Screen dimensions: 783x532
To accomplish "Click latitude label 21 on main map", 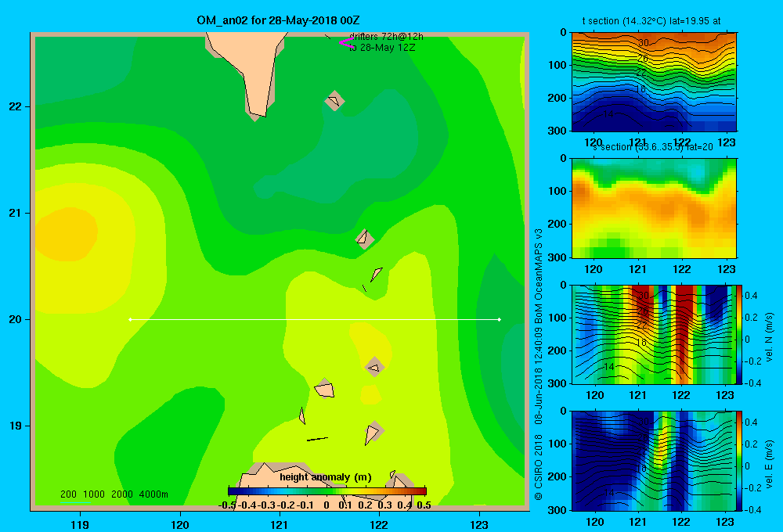I will [16, 213].
